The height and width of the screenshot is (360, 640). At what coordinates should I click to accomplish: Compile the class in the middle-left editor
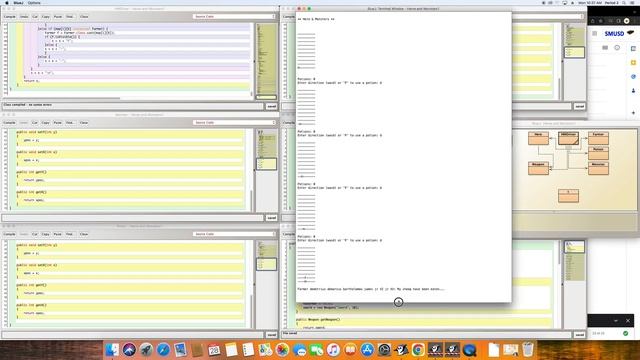coord(9,122)
